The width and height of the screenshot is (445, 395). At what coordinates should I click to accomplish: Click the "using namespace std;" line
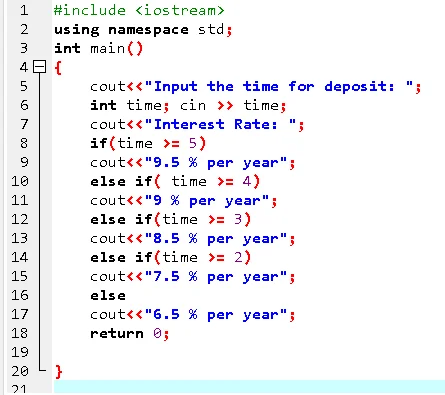(x=143, y=30)
